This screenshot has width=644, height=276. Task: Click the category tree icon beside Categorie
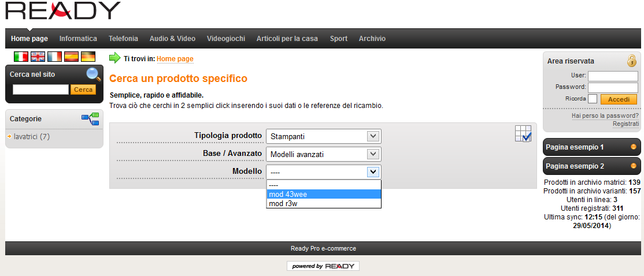tap(90, 119)
